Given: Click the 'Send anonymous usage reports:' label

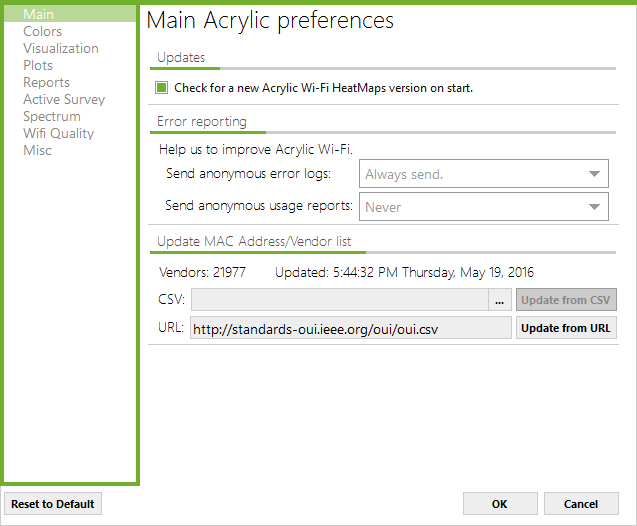Looking at the screenshot, I should coord(259,206).
